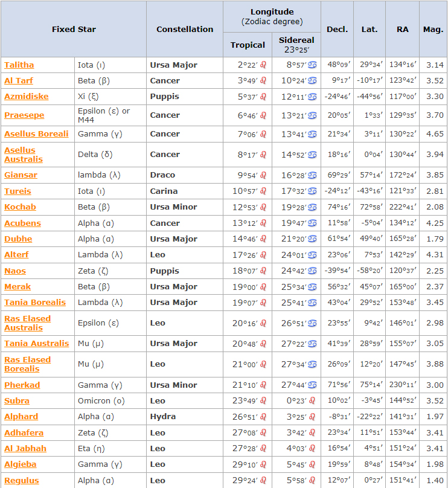Screen dimensions: 448x488
Task: Click the Constellation column header
Action: (185, 29)
